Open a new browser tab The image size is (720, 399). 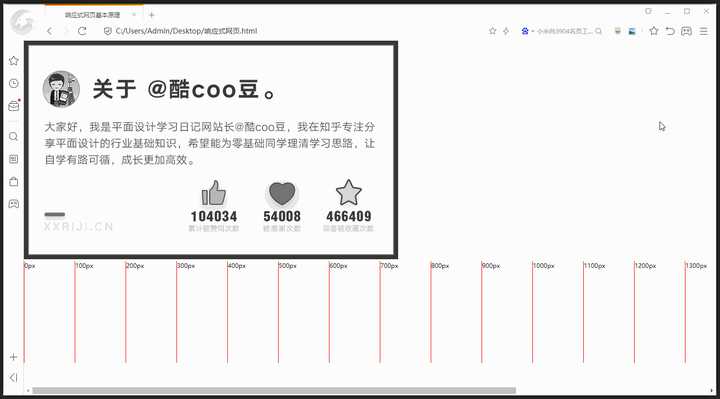[x=152, y=15]
